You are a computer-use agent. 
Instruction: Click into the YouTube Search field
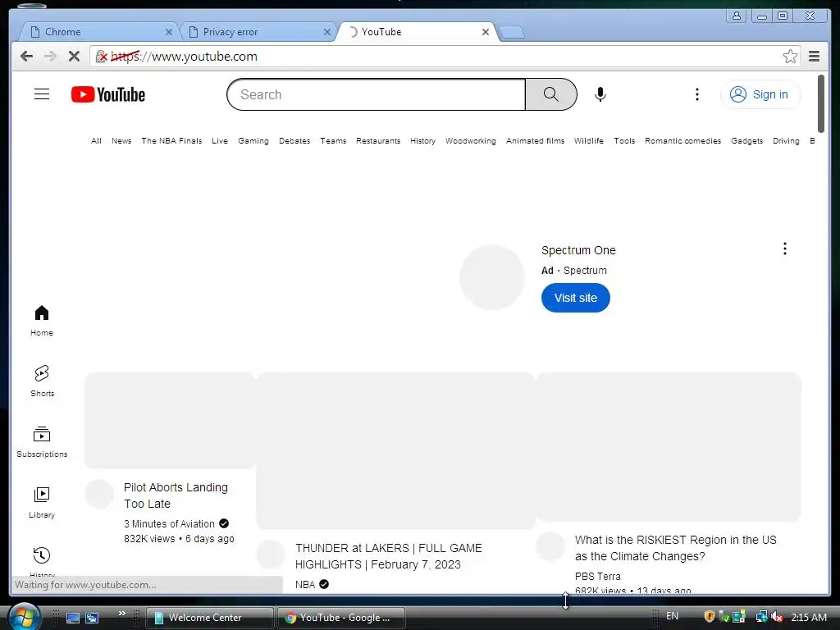[376, 94]
